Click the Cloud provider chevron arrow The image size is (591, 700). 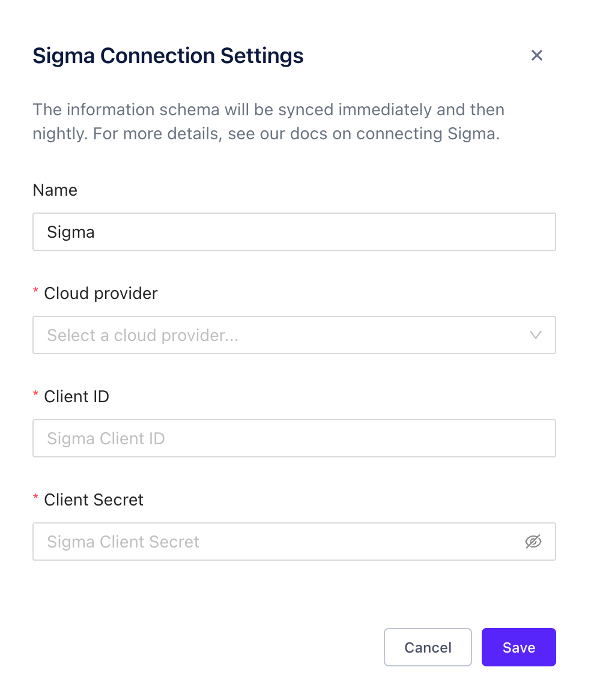point(536,335)
